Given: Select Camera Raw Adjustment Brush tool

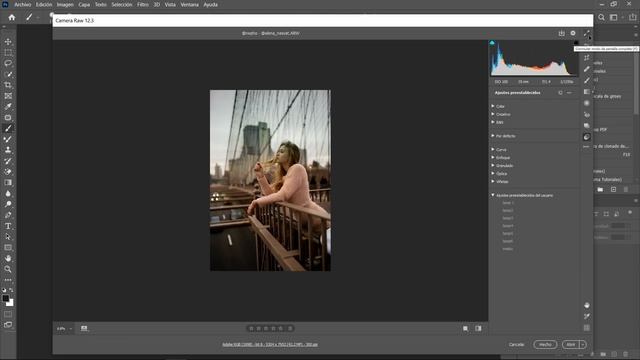Looking at the screenshot, I should [587, 80].
